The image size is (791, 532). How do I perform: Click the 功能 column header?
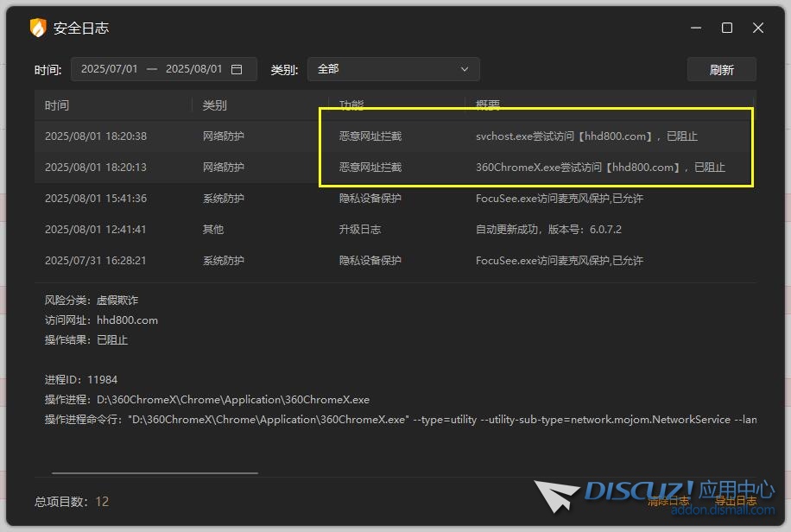click(351, 105)
